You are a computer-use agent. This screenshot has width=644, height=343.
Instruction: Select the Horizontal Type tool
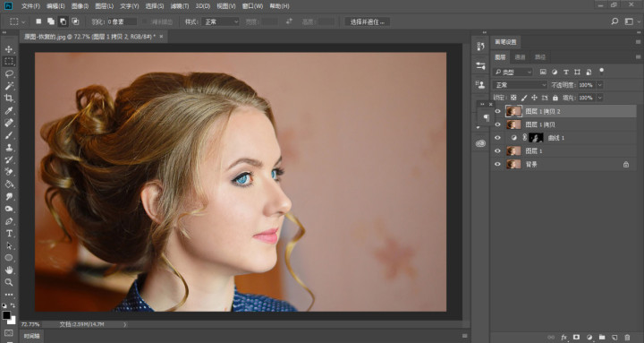[9, 234]
